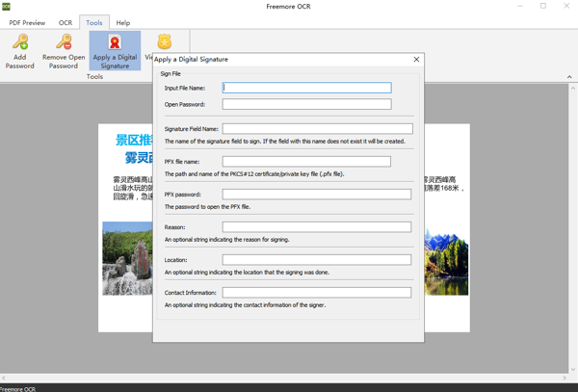The height and width of the screenshot is (392, 578).
Task: Click the Freemore OCR app icon
Action: click(x=6, y=7)
